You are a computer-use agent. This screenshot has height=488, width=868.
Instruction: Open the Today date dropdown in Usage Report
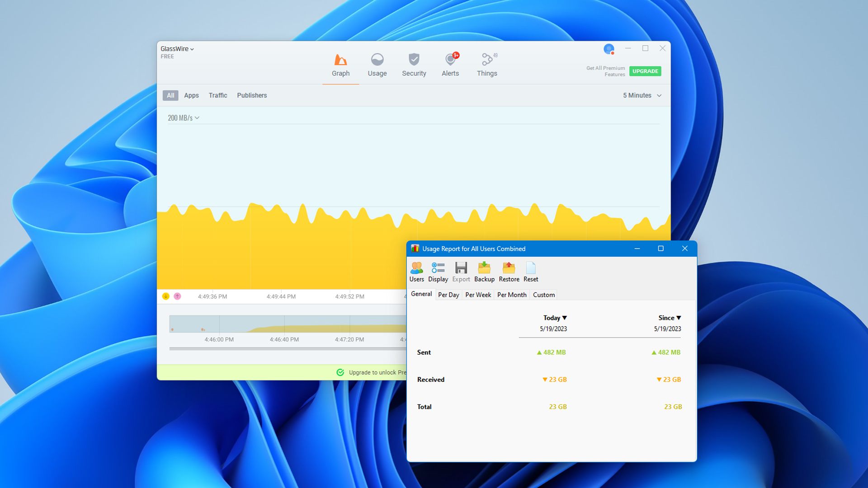tap(555, 318)
